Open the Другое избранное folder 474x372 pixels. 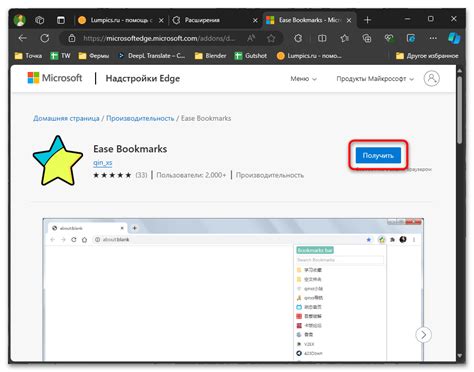427,56
